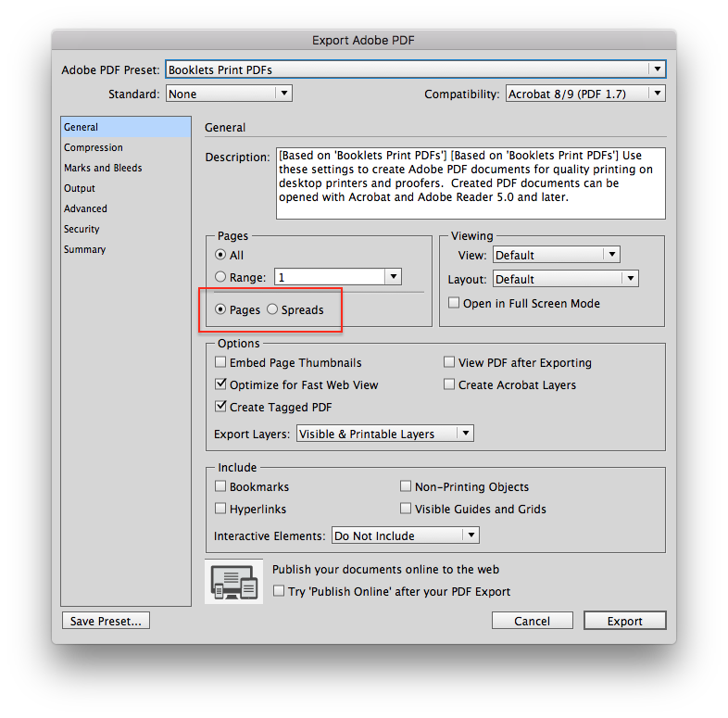Enable Embed Page Thumbnails checkbox
The image size is (728, 718).
220,362
